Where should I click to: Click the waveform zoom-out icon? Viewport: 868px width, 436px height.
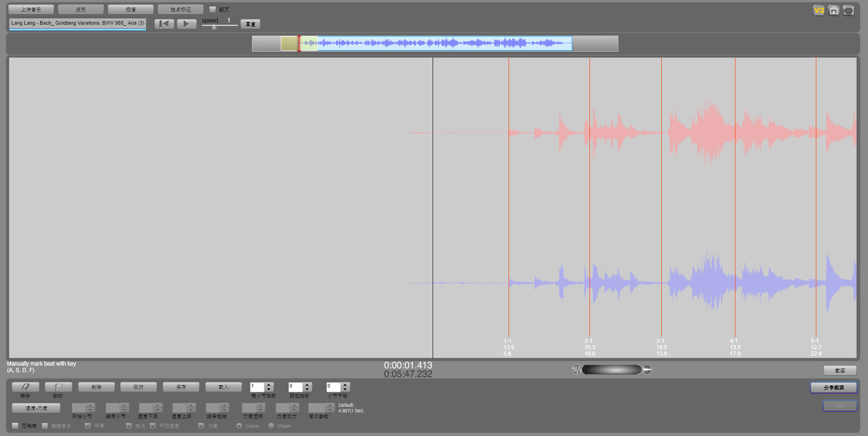[577, 370]
